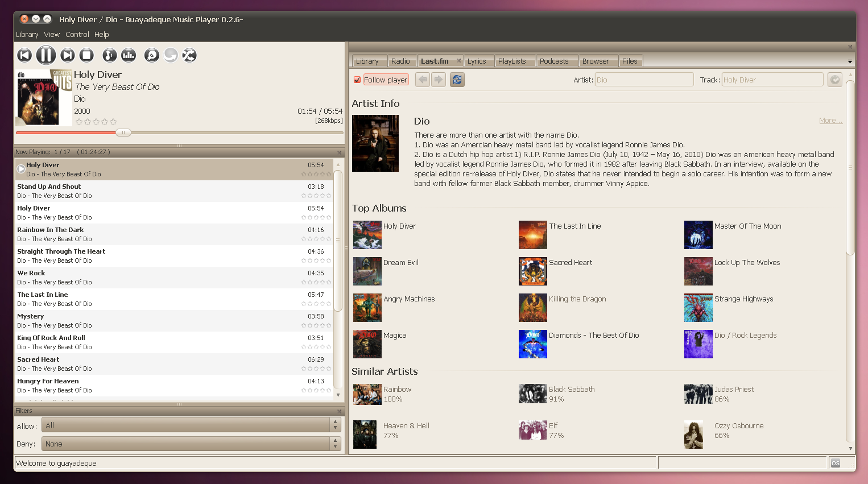The width and height of the screenshot is (868, 484).
Task: Close the Filters panel
Action: tap(340, 411)
